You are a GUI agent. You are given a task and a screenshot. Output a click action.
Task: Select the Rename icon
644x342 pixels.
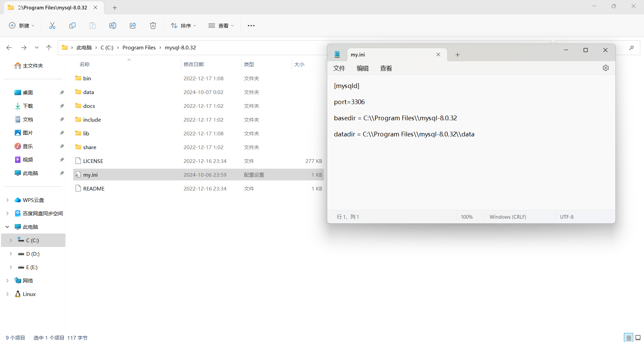click(113, 25)
